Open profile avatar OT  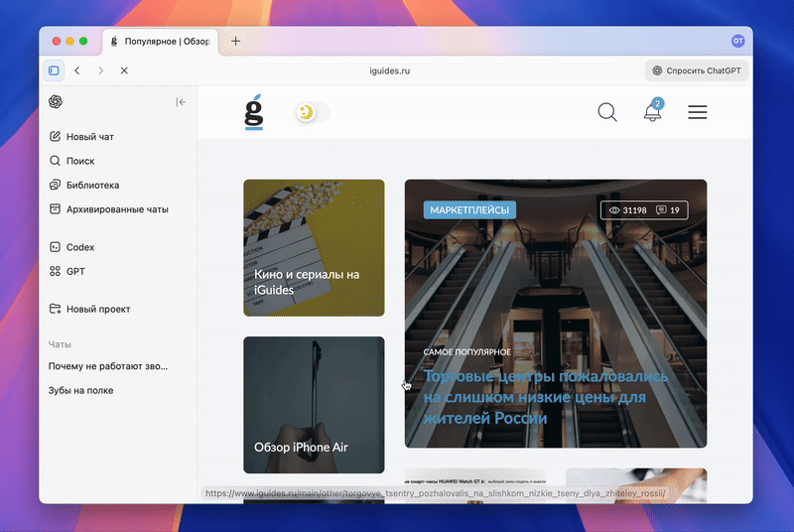737,41
